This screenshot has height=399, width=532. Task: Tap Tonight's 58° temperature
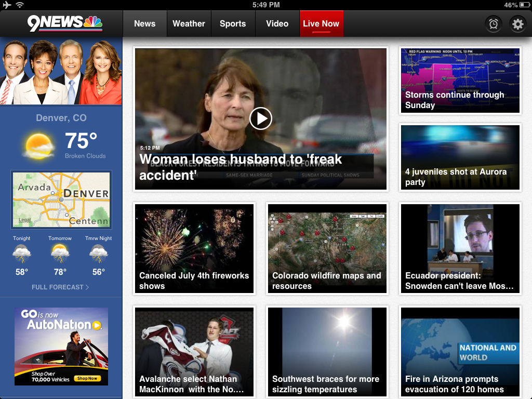22,272
